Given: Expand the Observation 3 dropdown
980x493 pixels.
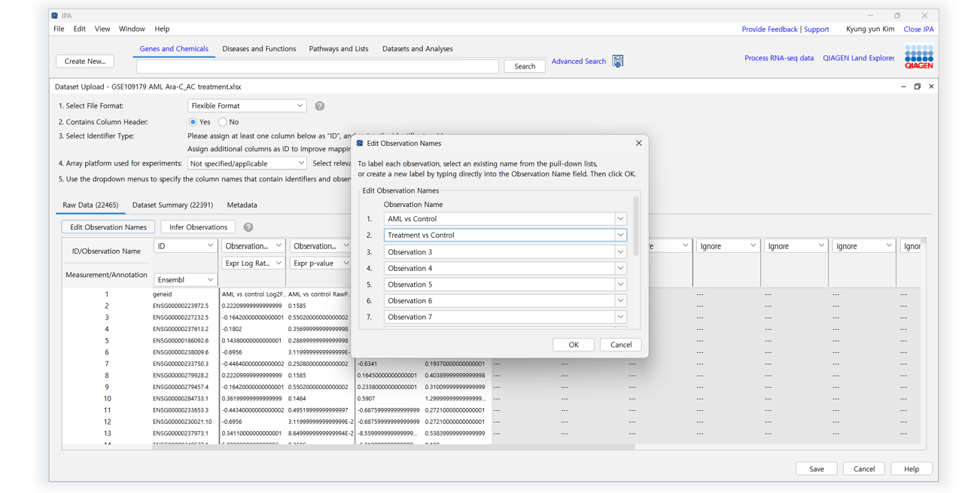Looking at the screenshot, I should (620, 252).
